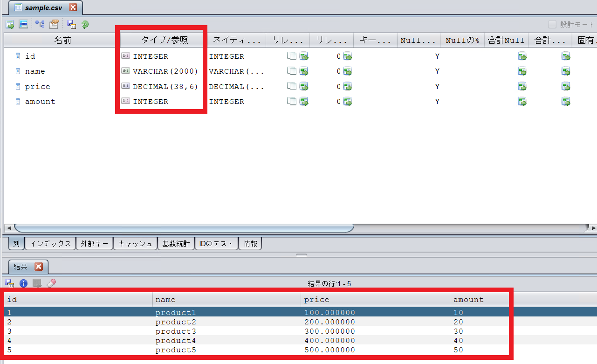Switch to the 列 tab
Viewport: 597px width, 364px height.
16,243
